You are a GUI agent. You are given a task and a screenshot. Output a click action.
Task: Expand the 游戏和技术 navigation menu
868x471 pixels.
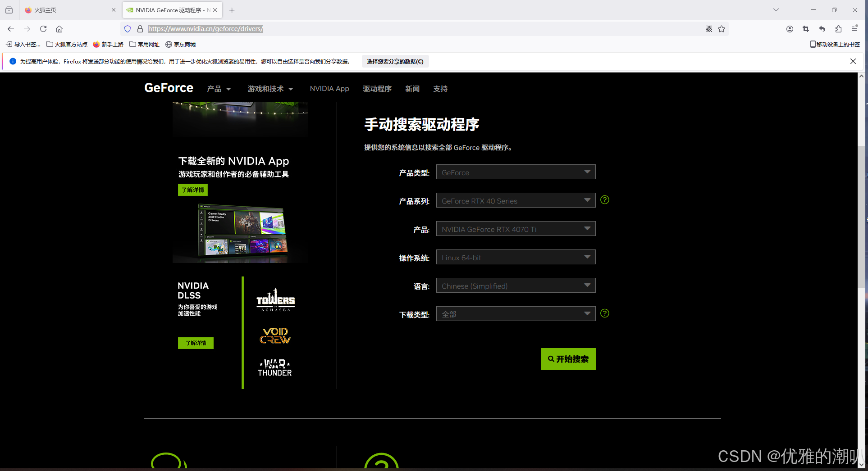click(270, 89)
